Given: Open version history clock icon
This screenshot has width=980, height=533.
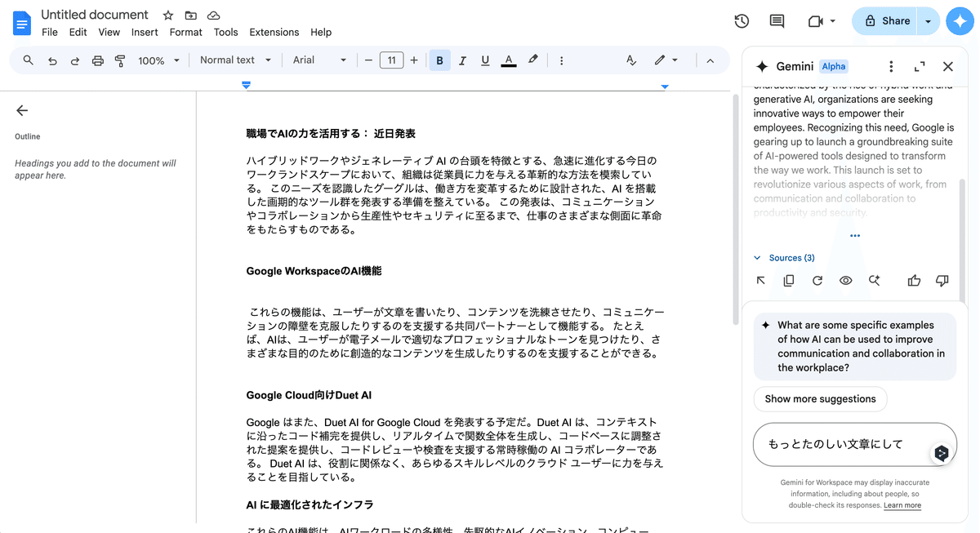Looking at the screenshot, I should [x=742, y=21].
